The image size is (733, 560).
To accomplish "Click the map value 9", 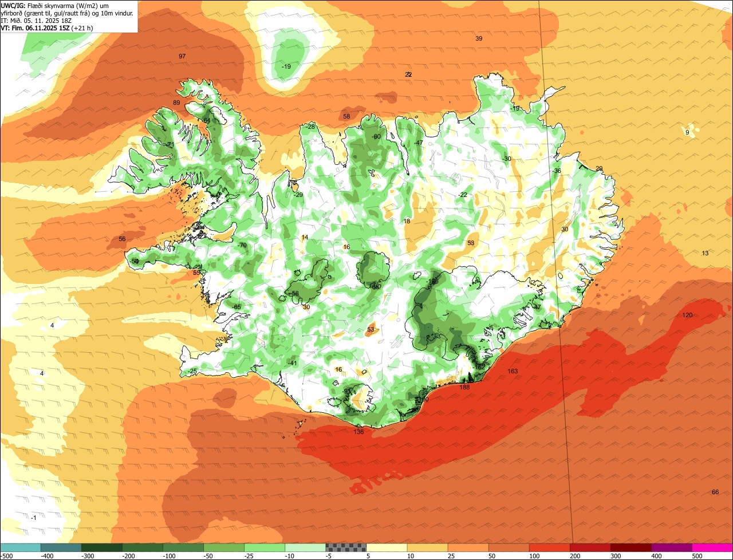I will [687, 132].
